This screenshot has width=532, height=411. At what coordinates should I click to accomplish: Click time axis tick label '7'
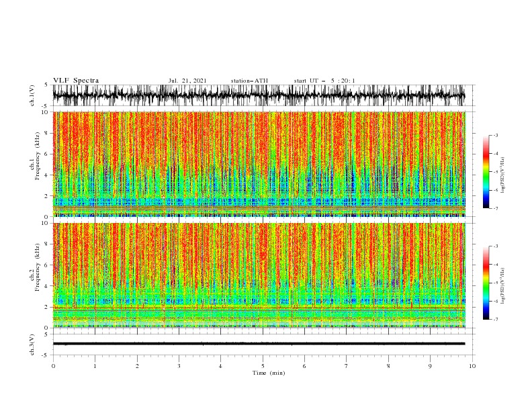(347, 366)
